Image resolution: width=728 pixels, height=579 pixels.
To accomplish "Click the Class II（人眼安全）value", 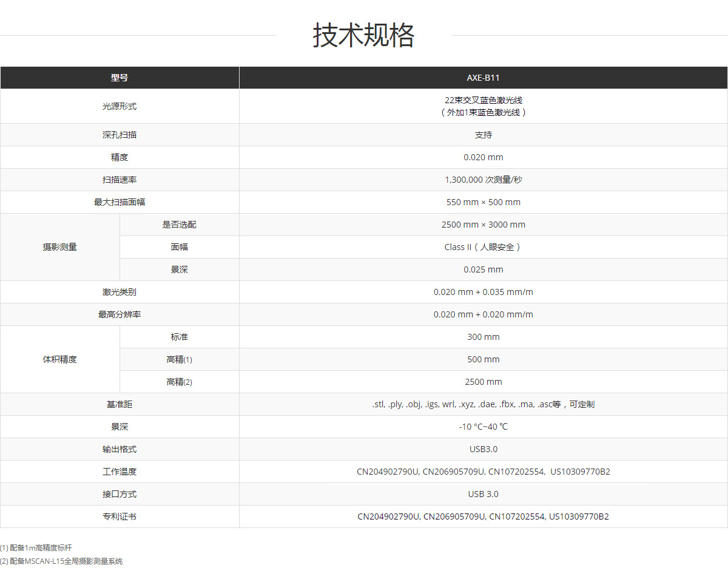I will pyautogui.click(x=483, y=247).
